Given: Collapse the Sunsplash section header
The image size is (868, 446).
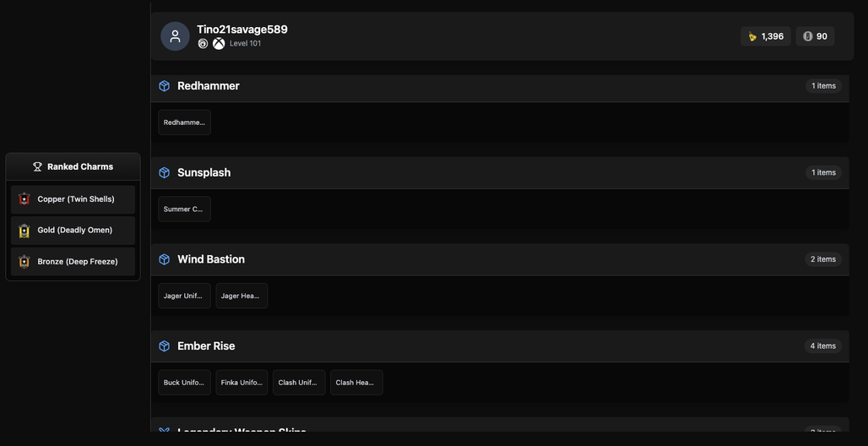Looking at the screenshot, I should tap(500, 173).
